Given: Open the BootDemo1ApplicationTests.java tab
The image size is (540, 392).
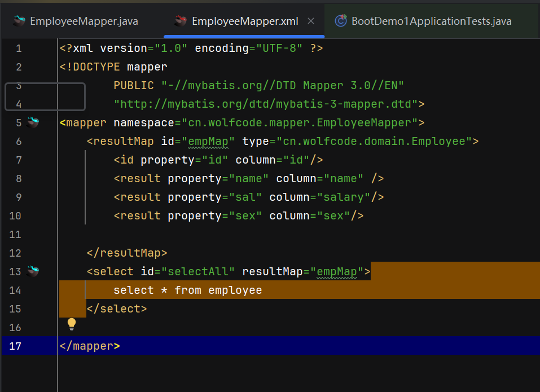Looking at the screenshot, I should pyautogui.click(x=431, y=21).
